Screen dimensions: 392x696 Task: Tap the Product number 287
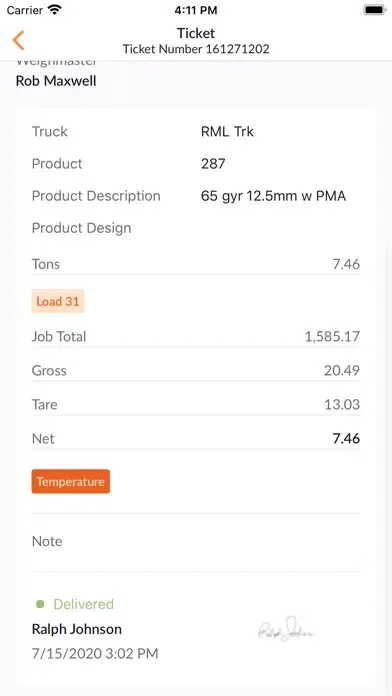[x=213, y=163]
